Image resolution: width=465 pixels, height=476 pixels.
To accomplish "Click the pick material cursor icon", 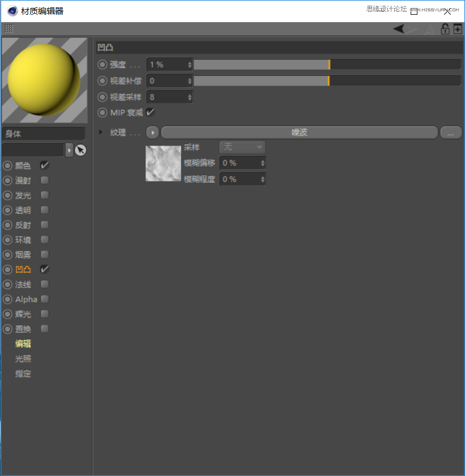I will click(x=81, y=150).
